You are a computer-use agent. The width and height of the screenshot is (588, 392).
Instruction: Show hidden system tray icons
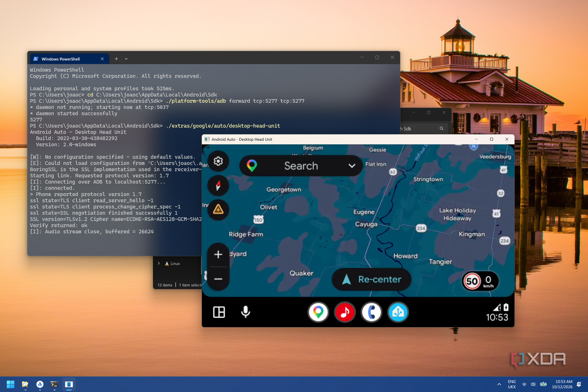tap(499, 384)
